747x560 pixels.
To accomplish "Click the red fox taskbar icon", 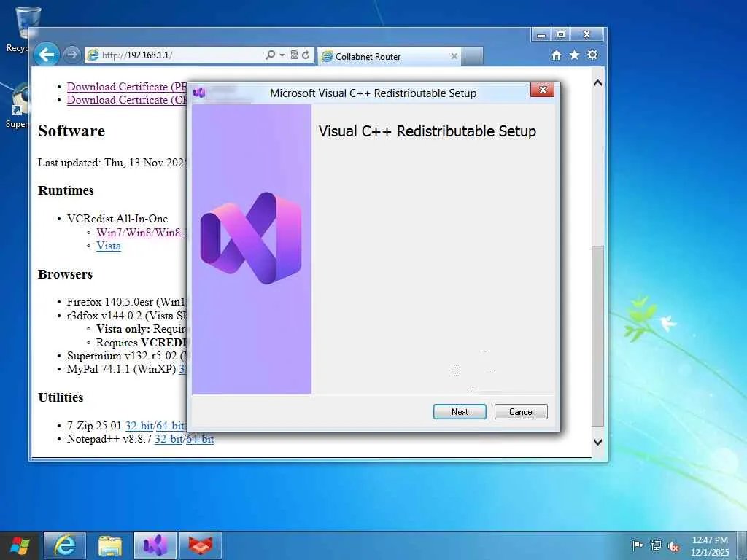I will point(201,545).
